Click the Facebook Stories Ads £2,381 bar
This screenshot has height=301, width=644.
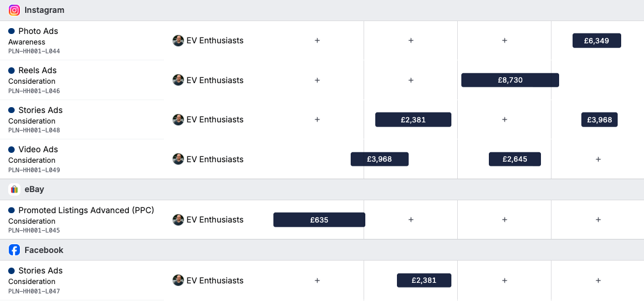click(x=424, y=281)
